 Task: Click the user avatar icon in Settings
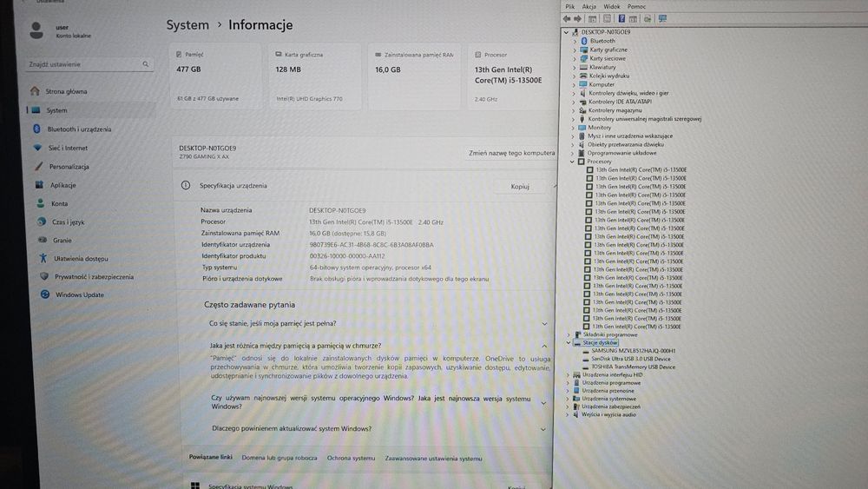tap(36, 30)
